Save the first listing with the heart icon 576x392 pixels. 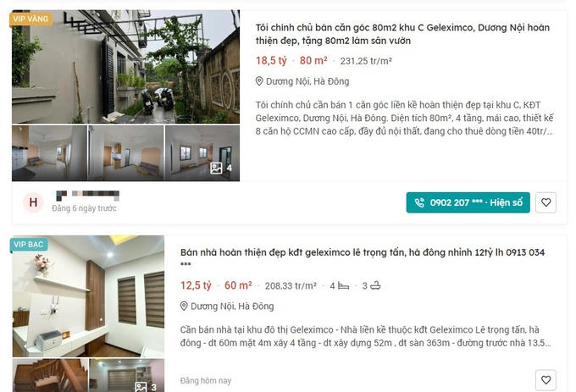click(x=546, y=202)
